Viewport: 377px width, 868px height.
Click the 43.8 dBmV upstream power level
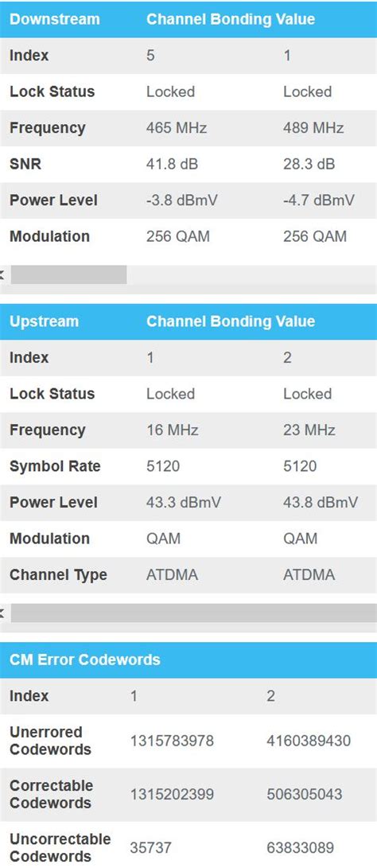click(x=321, y=503)
